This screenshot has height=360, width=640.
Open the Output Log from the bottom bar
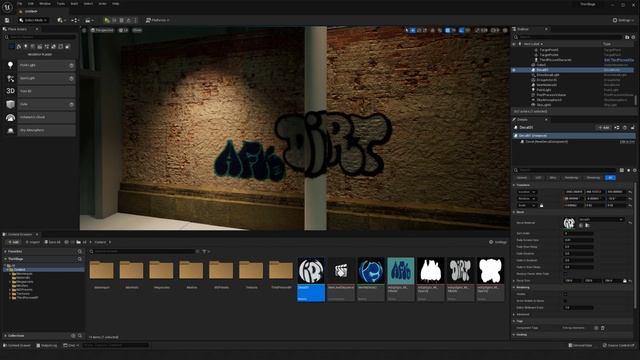(47, 346)
